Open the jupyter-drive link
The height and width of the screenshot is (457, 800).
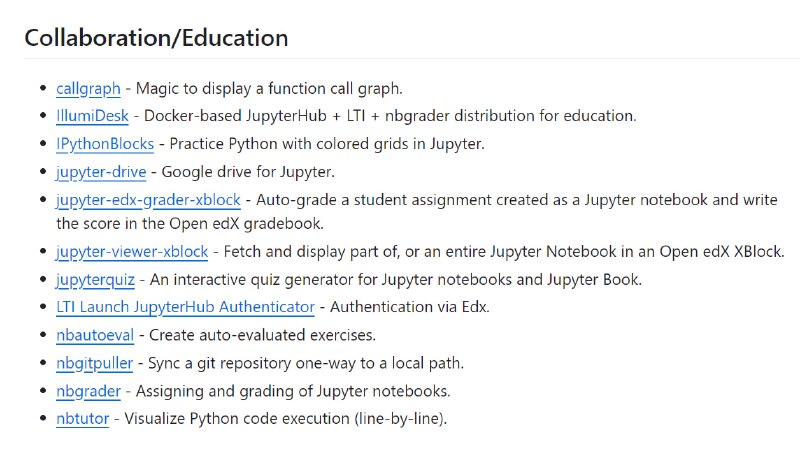click(101, 172)
